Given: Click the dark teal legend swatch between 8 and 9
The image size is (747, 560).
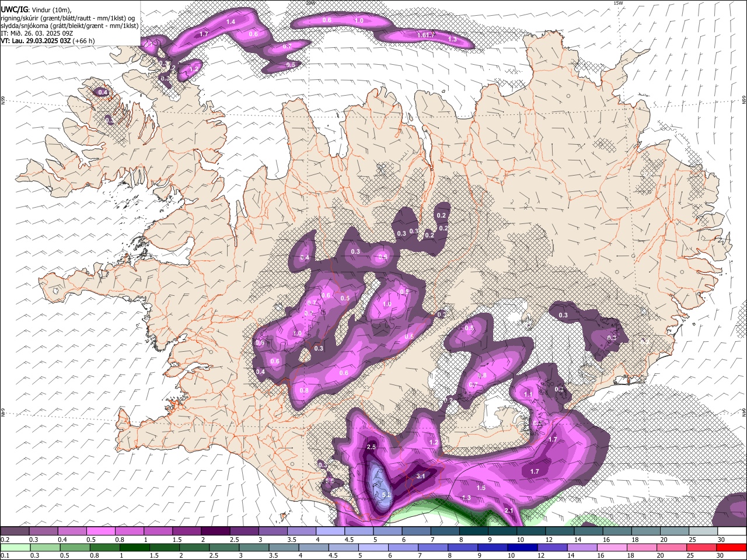Looking at the screenshot, I should click(474, 531).
